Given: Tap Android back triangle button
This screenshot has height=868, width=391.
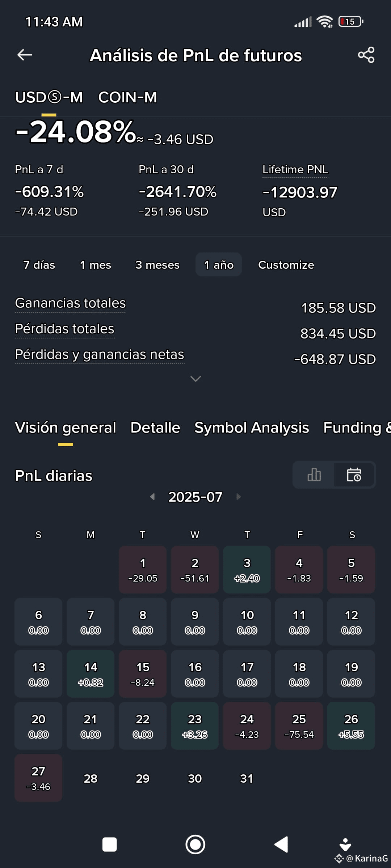Looking at the screenshot, I should (281, 844).
